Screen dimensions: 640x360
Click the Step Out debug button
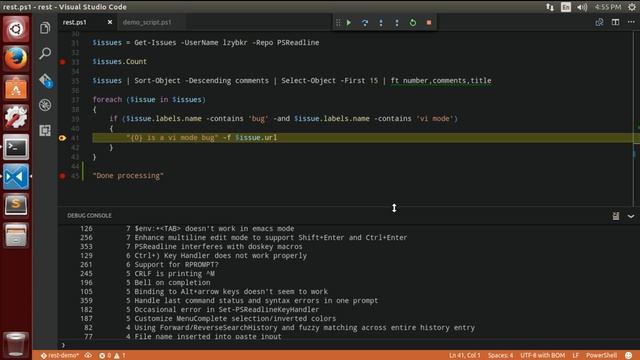(x=397, y=22)
